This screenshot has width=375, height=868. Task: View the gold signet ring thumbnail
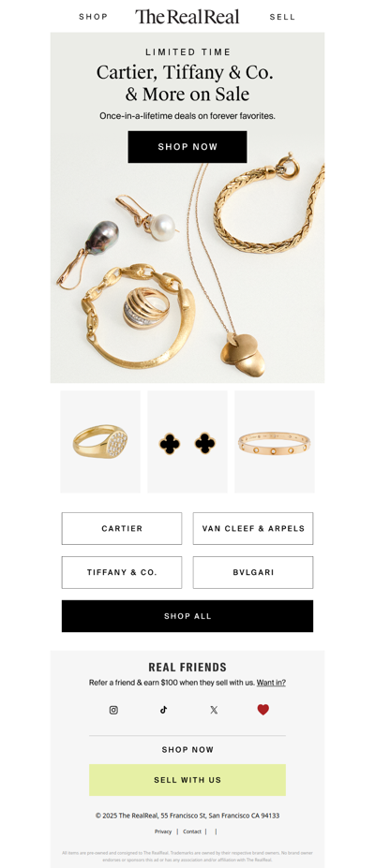[100, 442]
